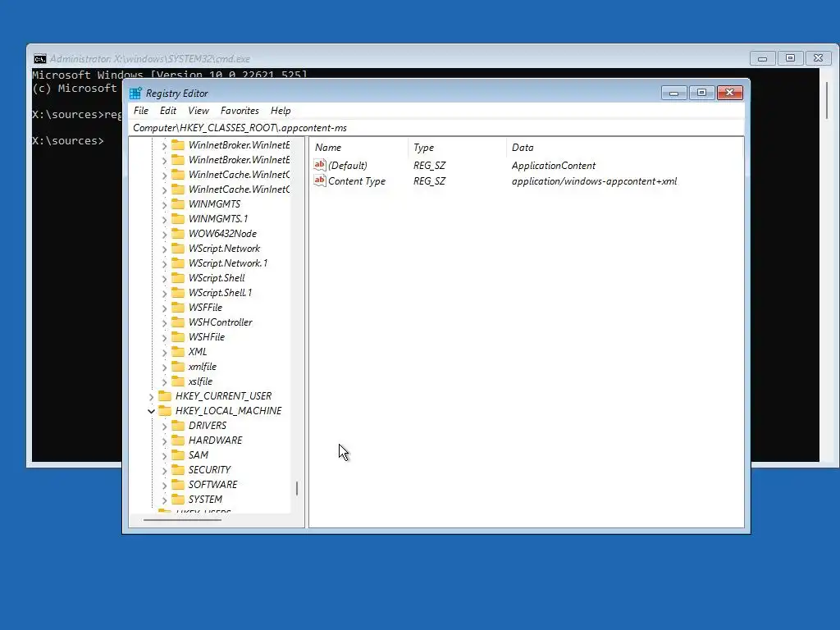This screenshot has height=630, width=840.
Task: Sort values by the Name column header
Action: [359, 148]
